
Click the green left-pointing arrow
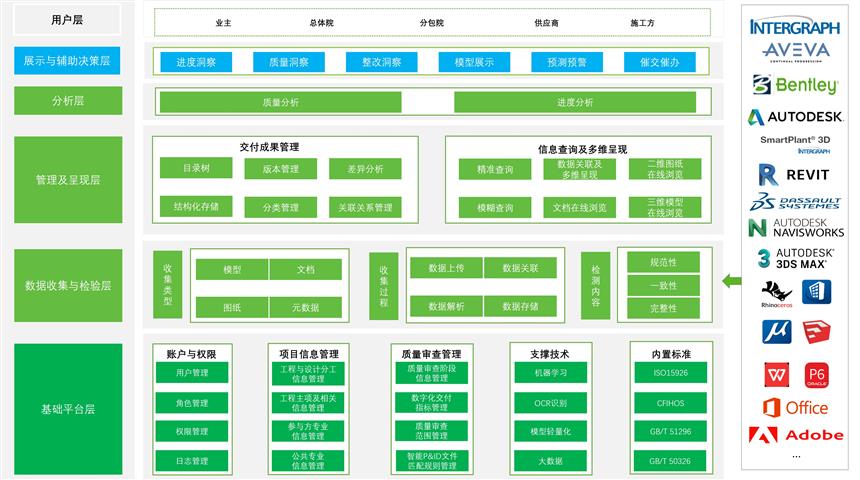732,280
